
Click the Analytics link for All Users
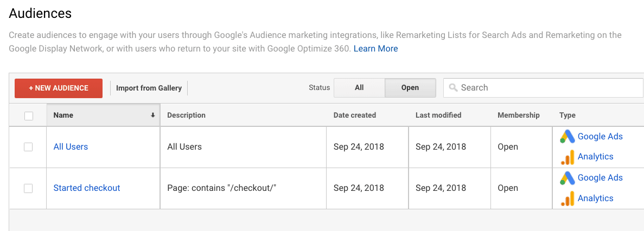point(596,156)
